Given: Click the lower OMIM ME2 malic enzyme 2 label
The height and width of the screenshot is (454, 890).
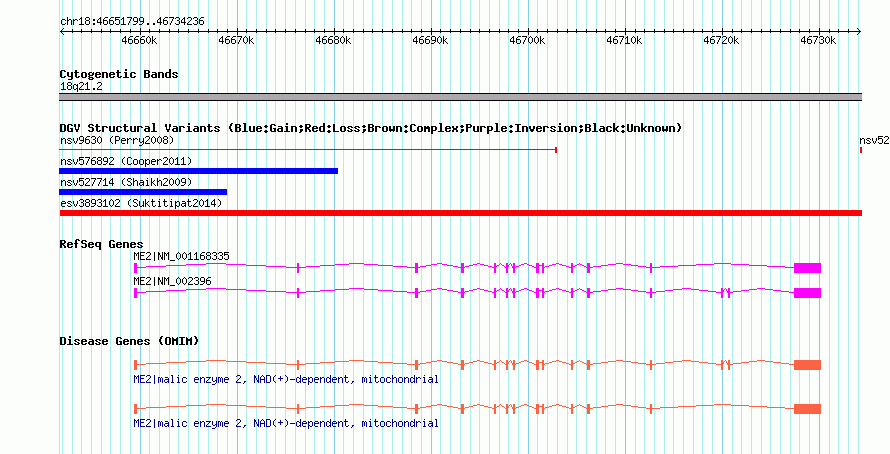Looking at the screenshot, I should click(x=286, y=423).
